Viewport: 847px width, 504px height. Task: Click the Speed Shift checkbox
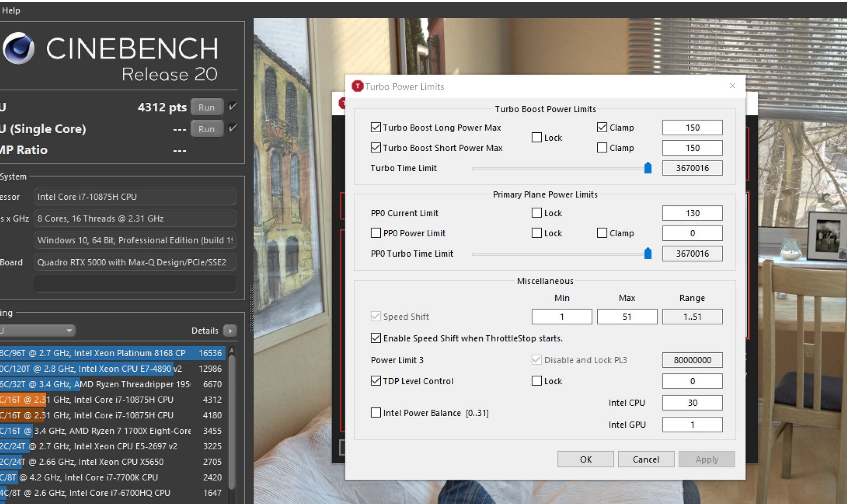tap(376, 316)
